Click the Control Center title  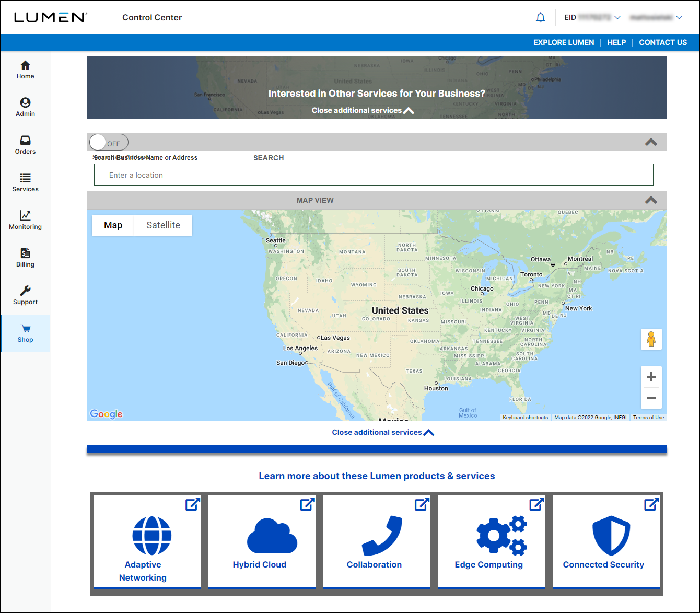coord(152,17)
